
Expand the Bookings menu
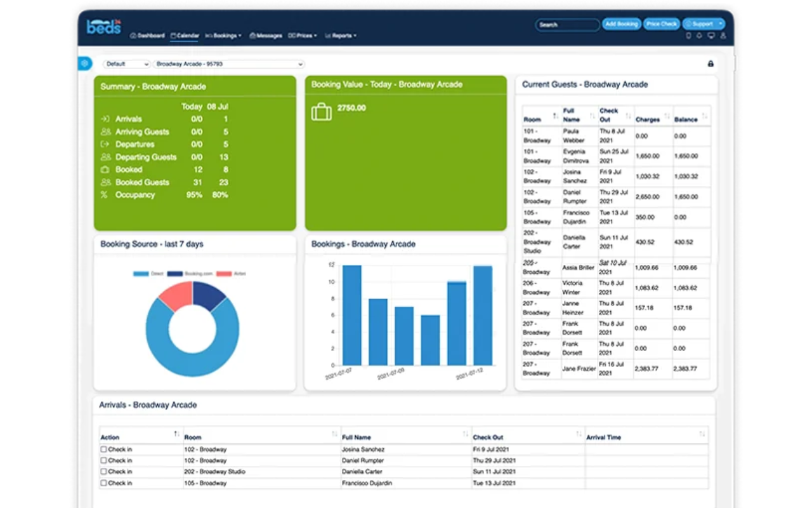coord(224,36)
